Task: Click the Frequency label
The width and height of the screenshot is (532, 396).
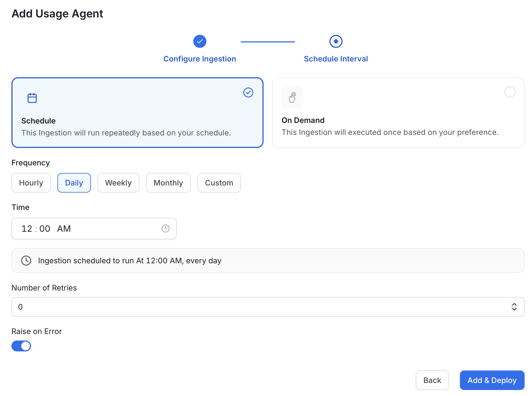Action: tap(31, 163)
